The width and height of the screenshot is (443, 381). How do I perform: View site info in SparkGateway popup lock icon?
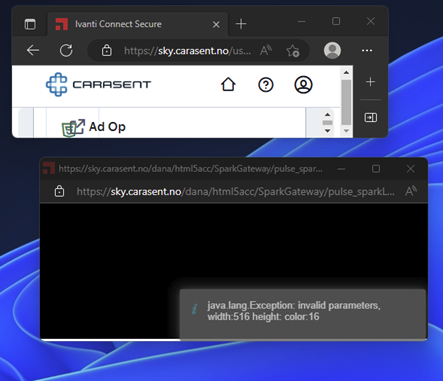pos(59,191)
